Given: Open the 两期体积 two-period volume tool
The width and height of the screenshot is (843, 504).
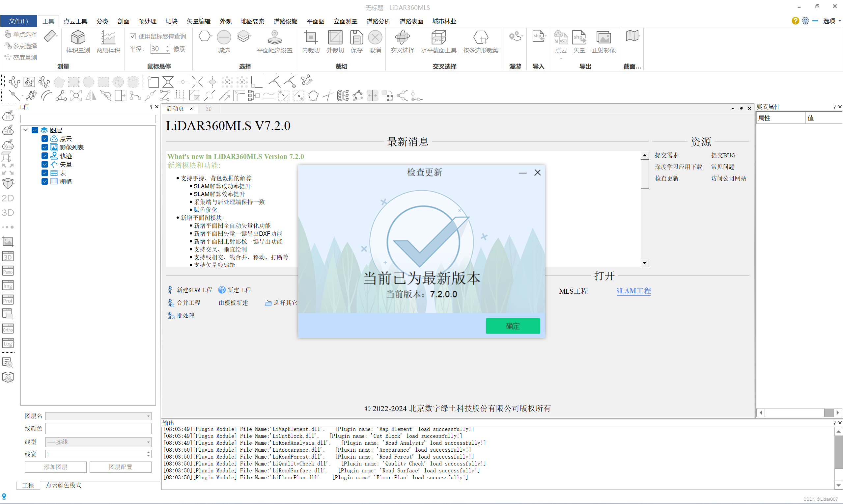Looking at the screenshot, I should coord(108,42).
